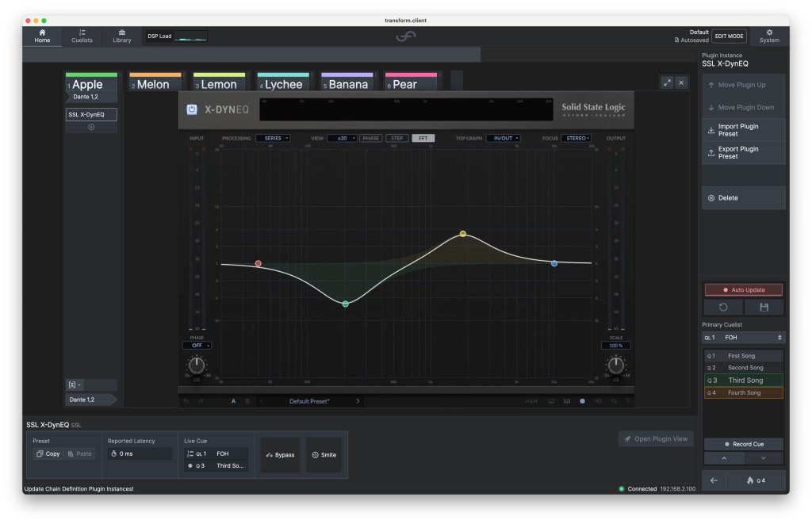Click the output gain knob

click(615, 365)
